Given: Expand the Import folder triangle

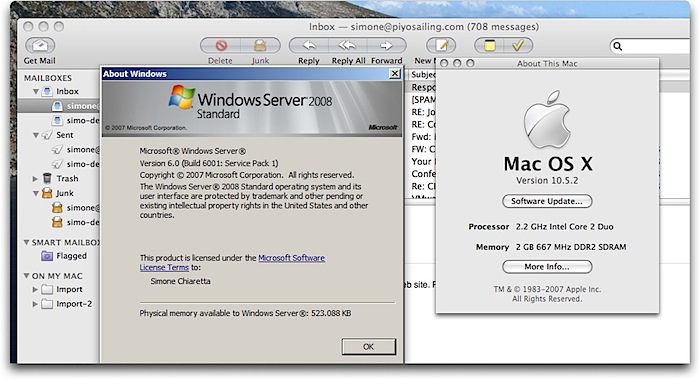Looking at the screenshot, I should [x=35, y=289].
